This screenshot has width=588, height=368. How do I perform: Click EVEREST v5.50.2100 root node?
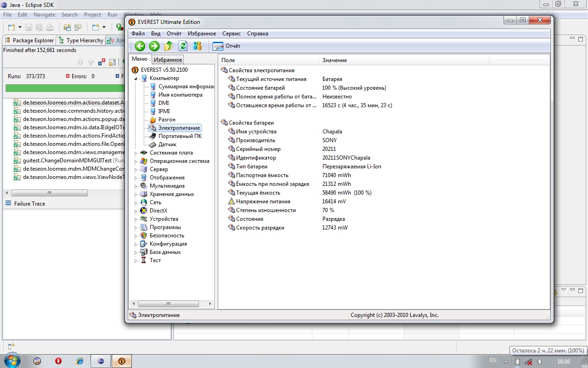pos(159,70)
